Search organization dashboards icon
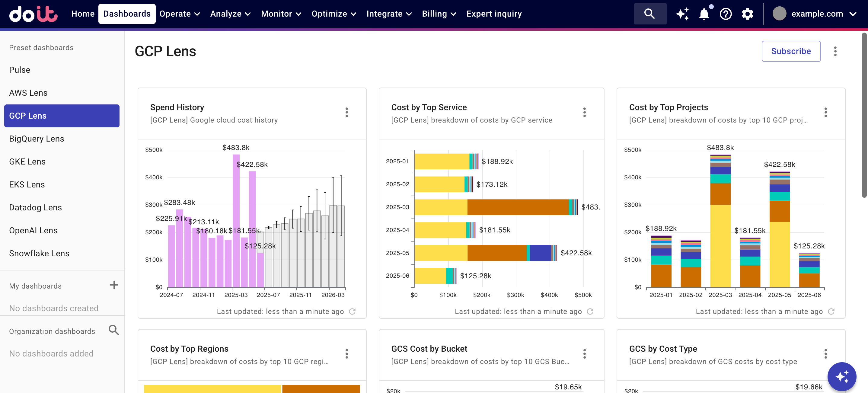 (x=114, y=330)
